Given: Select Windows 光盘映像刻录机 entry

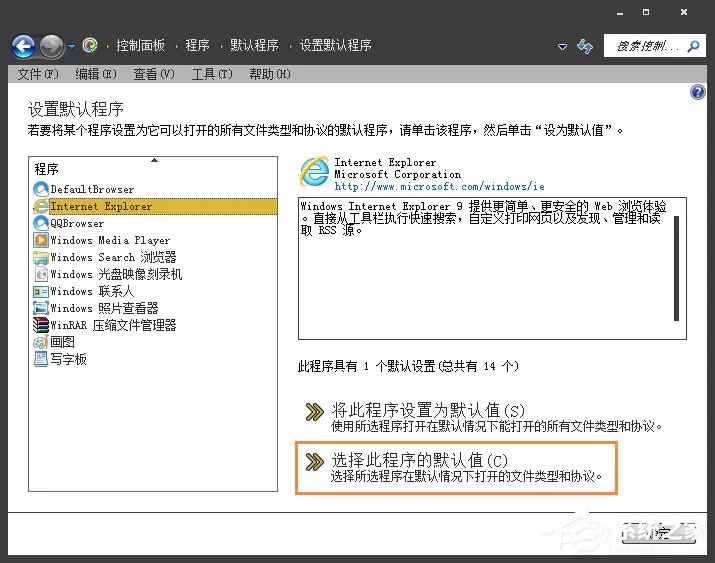Looking at the screenshot, I should (153, 274).
